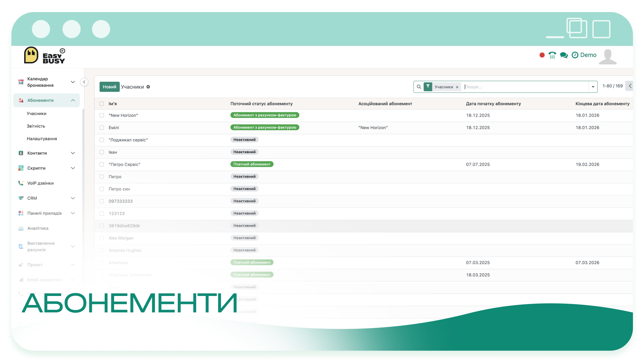Click the clock icon beside Demo

pyautogui.click(x=575, y=55)
